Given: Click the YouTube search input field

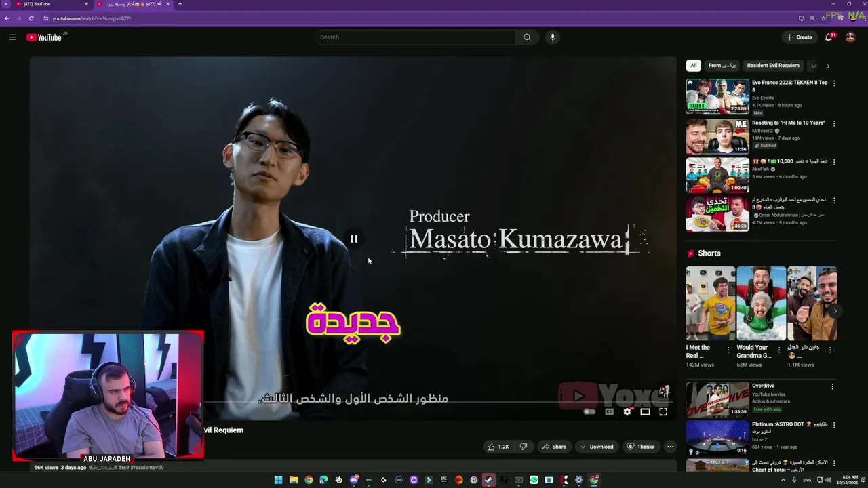Looking at the screenshot, I should [415, 37].
